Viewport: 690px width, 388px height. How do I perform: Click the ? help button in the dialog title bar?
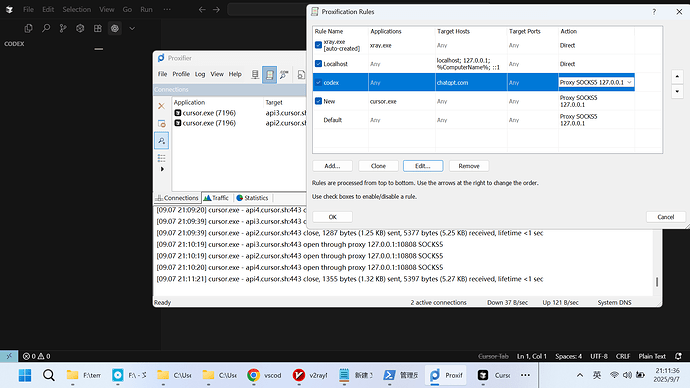(654, 12)
